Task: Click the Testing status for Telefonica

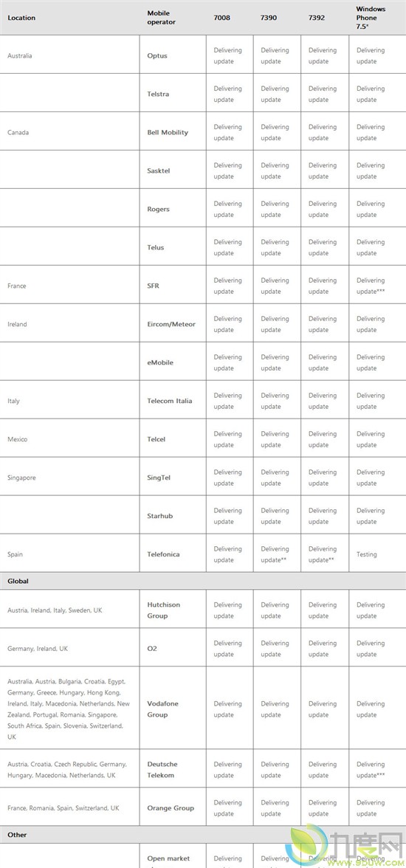Action: coord(367,554)
